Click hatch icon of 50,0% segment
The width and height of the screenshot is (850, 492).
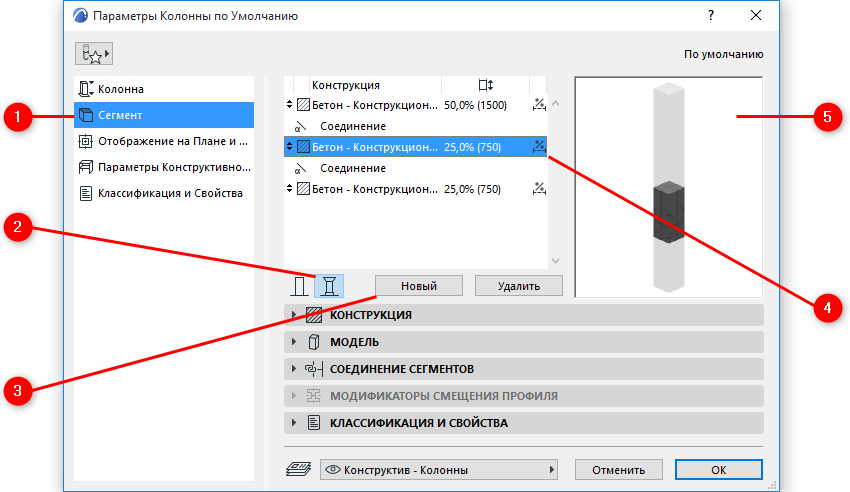(x=304, y=105)
